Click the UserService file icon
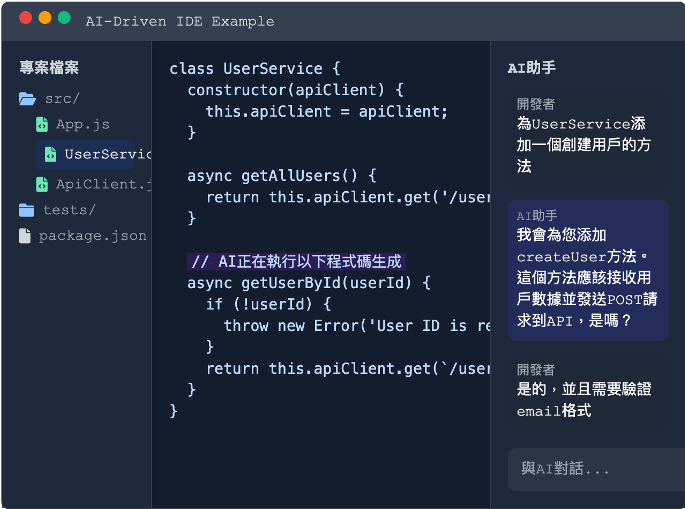 51,154
